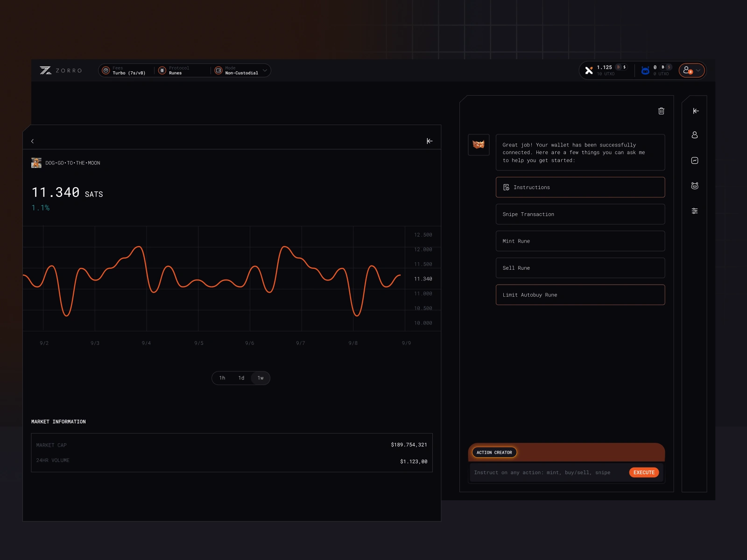Choose Sell Rune option
The width and height of the screenshot is (747, 560).
point(580,268)
